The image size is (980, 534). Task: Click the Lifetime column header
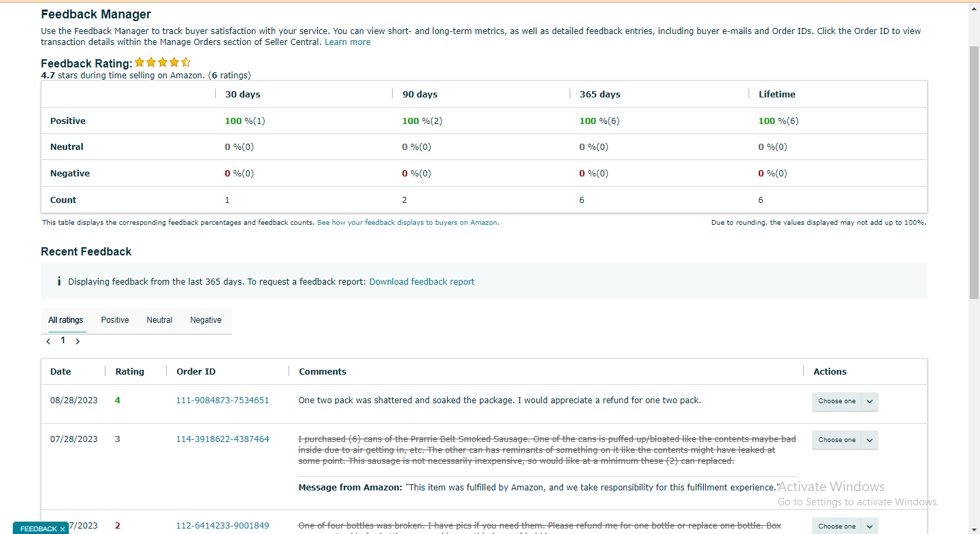tap(777, 95)
